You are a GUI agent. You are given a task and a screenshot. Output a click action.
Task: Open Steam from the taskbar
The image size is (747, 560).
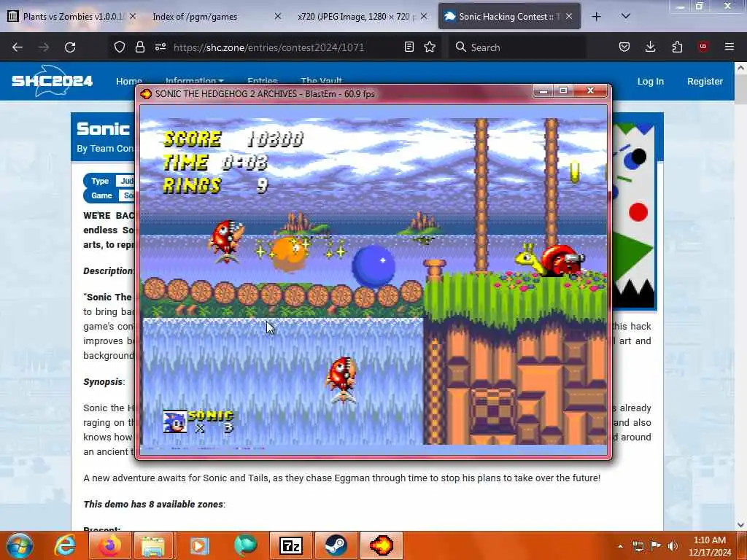click(x=336, y=545)
